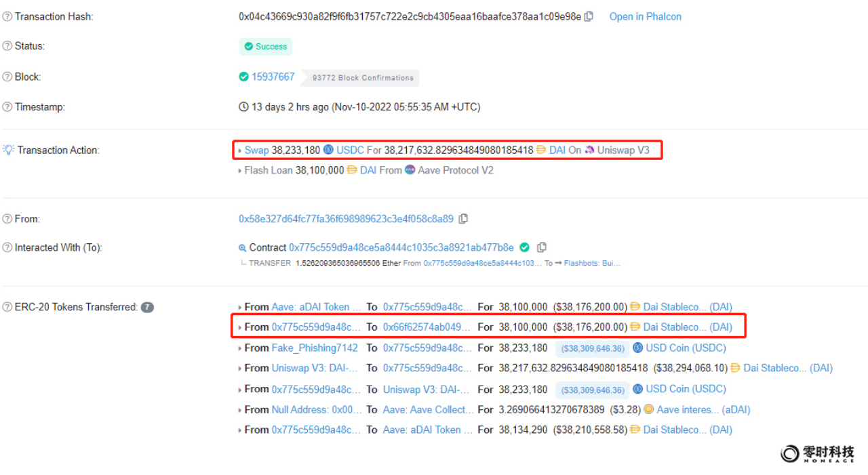Viewport: 868px width, 475px height.
Task: Click the Status help question icon
Action: 7,46
